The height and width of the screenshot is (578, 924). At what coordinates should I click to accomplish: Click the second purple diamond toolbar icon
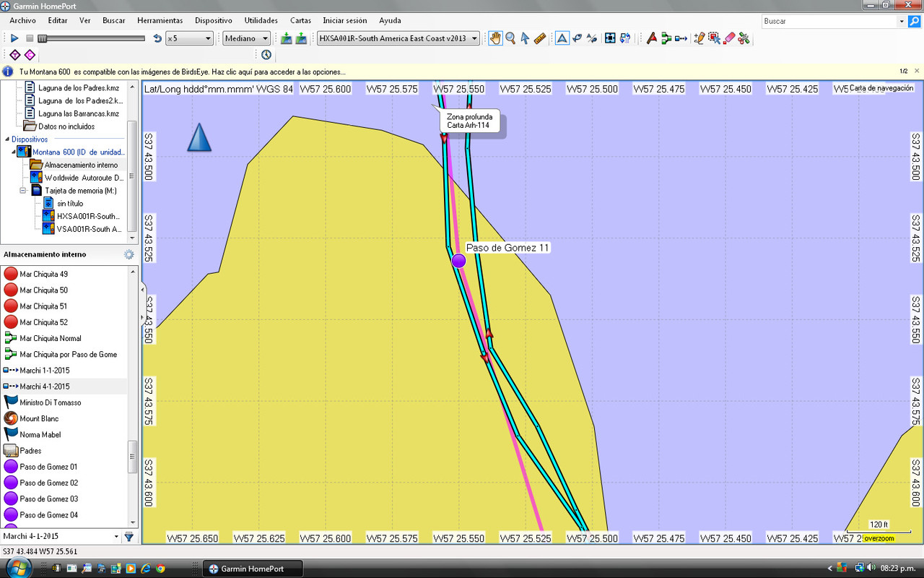click(x=30, y=55)
